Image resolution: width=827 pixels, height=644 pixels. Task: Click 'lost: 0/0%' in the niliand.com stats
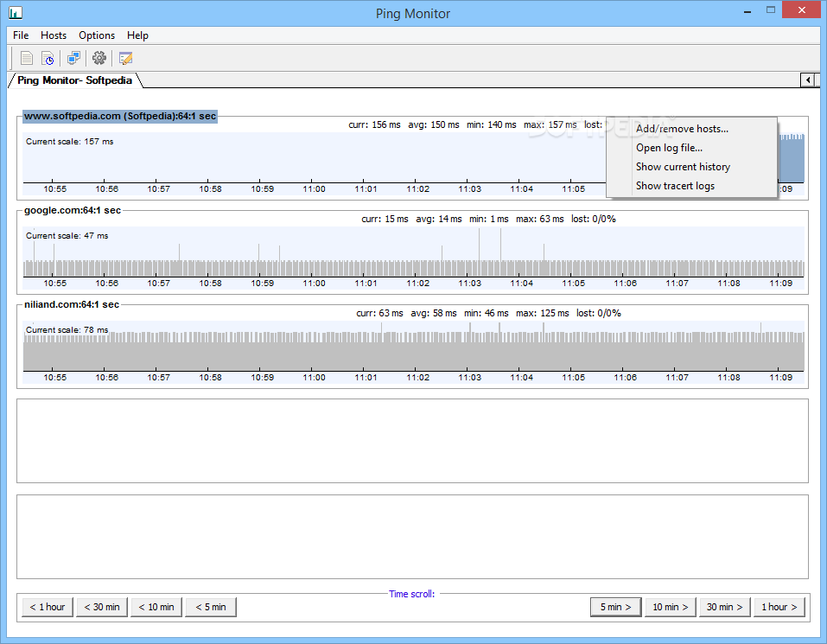tap(599, 313)
